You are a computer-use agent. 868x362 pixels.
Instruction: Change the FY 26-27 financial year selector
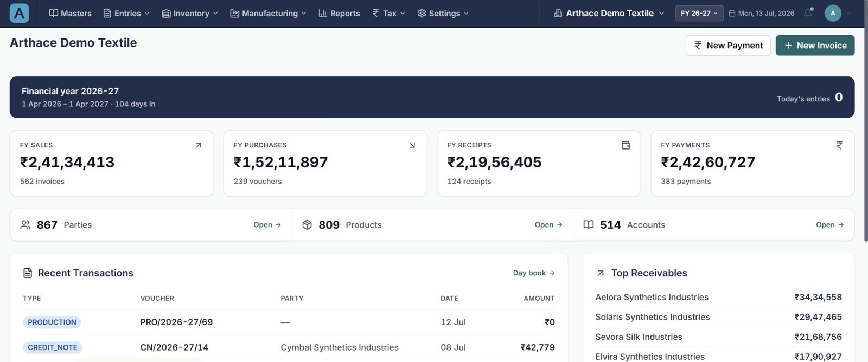699,13
